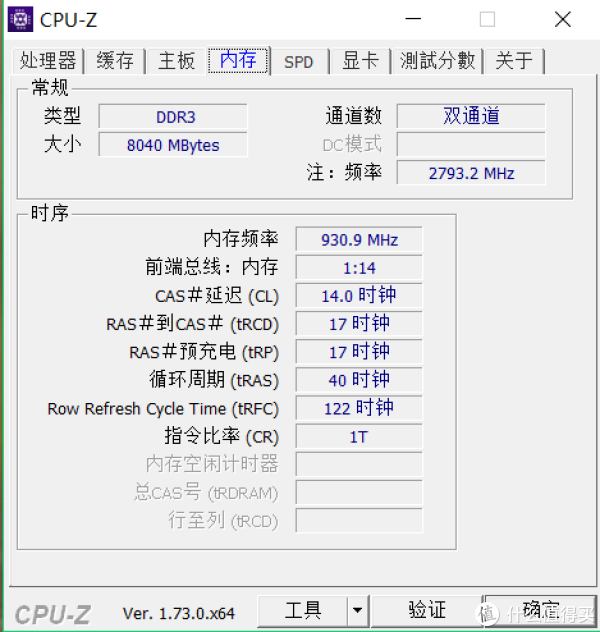Click the 循环周期 (tRAS) label
The image size is (600, 632).
[x=214, y=380]
